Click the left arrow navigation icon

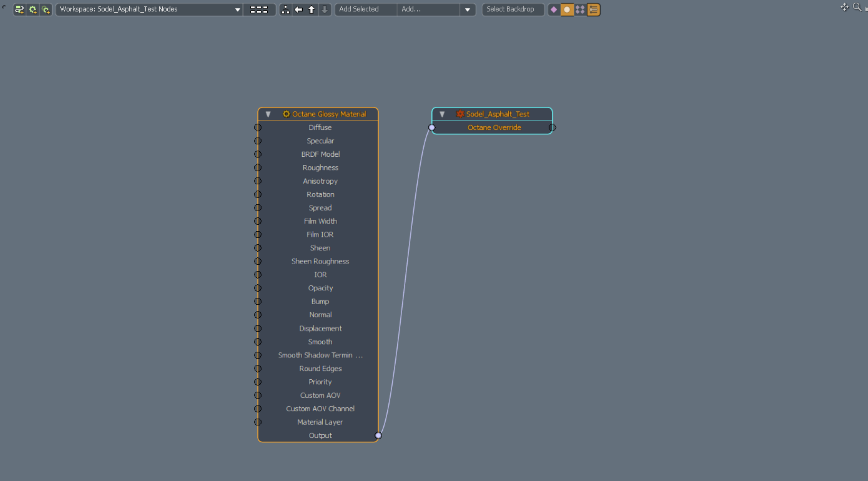(299, 9)
